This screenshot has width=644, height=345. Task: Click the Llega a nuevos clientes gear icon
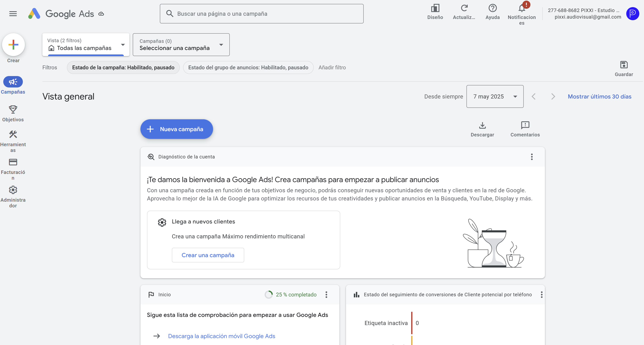point(162,222)
